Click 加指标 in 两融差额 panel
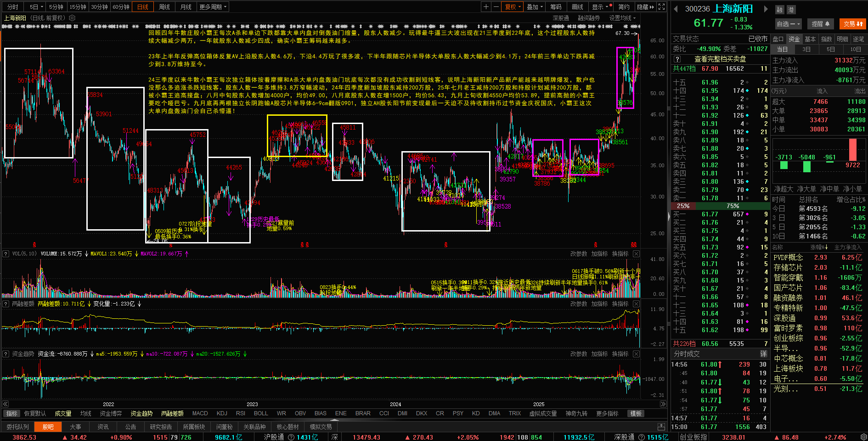Viewport: 868px width, 441px height. coord(599,304)
